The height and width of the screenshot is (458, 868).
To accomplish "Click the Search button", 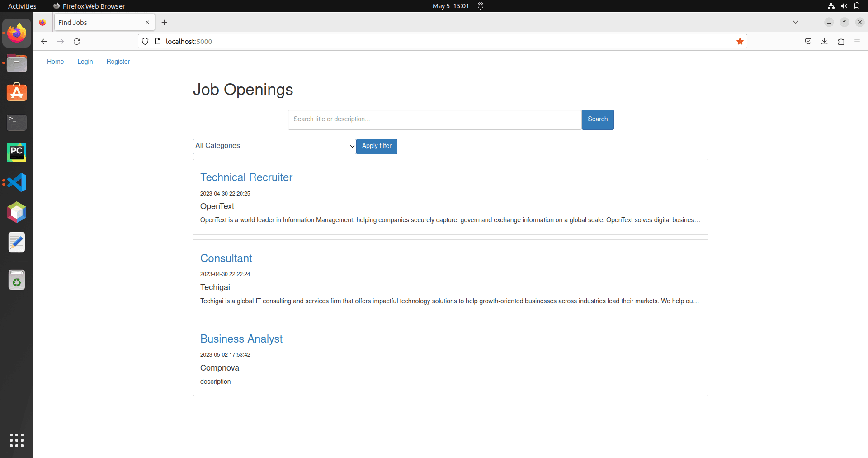I will (597, 119).
